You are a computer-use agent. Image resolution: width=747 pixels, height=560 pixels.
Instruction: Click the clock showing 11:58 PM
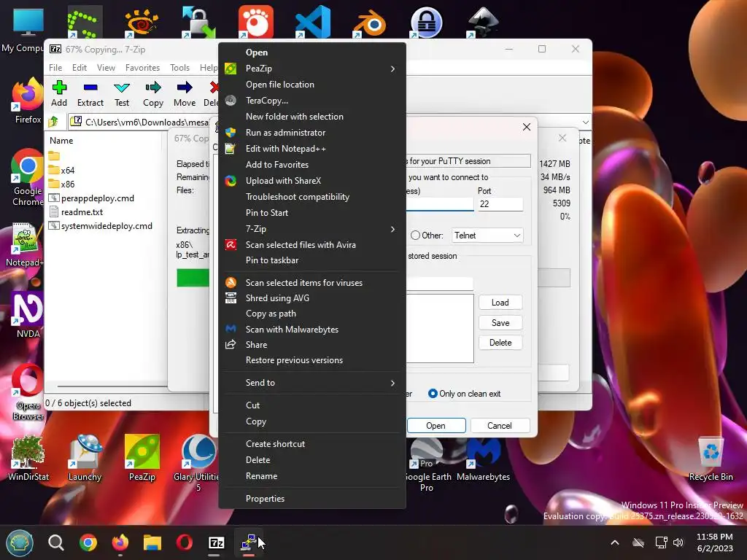pos(715,537)
